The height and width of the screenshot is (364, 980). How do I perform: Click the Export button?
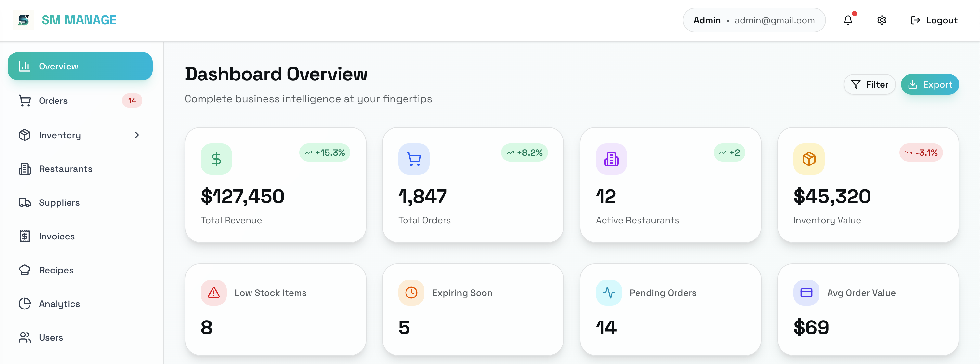tap(930, 84)
